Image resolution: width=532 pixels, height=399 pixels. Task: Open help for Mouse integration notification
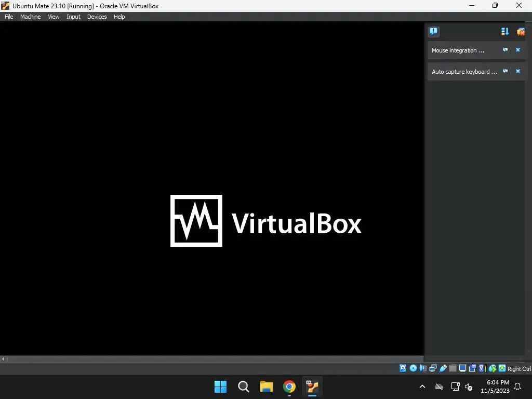[x=505, y=50]
